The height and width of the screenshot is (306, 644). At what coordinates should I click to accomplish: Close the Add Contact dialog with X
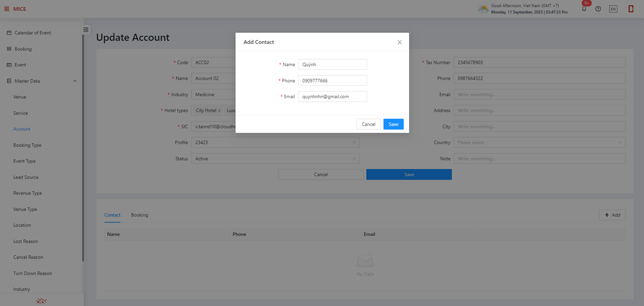[399, 42]
